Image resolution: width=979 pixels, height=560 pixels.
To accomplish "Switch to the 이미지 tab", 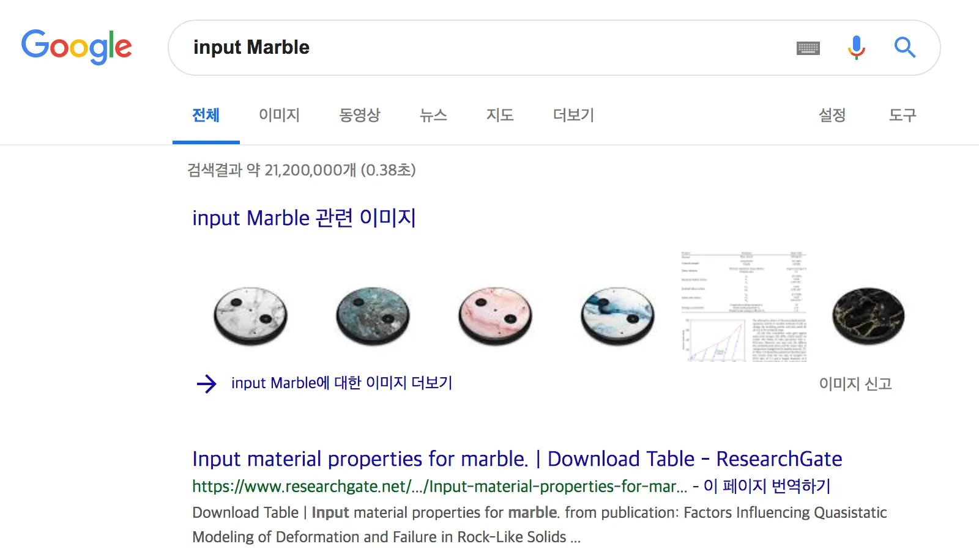I will coord(279,115).
